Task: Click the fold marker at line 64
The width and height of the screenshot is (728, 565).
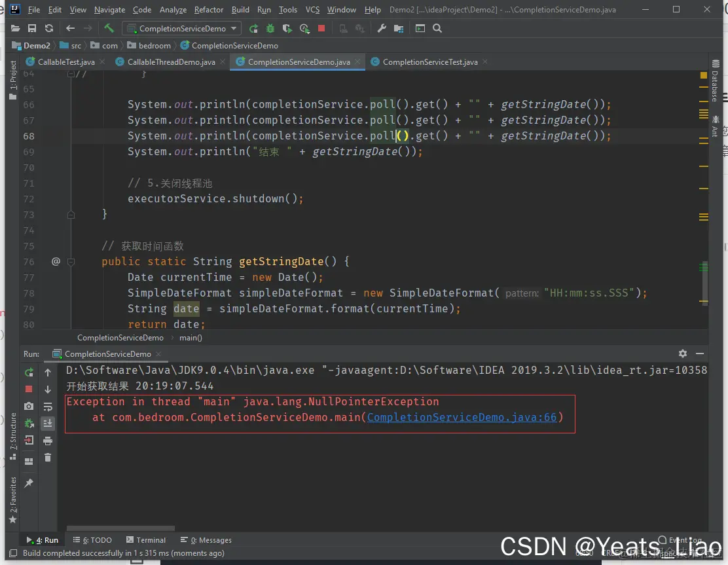Action: coord(71,73)
